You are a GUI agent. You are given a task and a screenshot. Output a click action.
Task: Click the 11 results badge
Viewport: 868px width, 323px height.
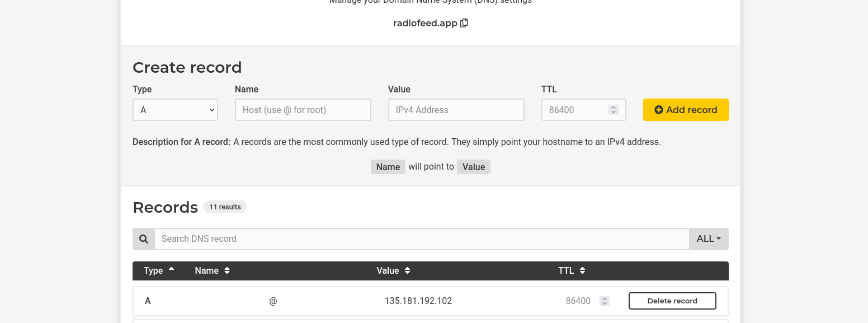[225, 207]
